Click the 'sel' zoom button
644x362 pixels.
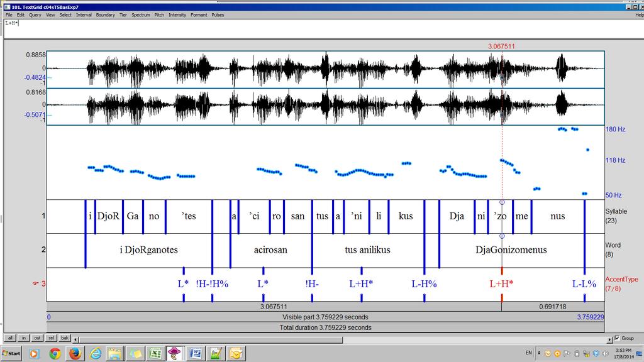click(x=51, y=338)
